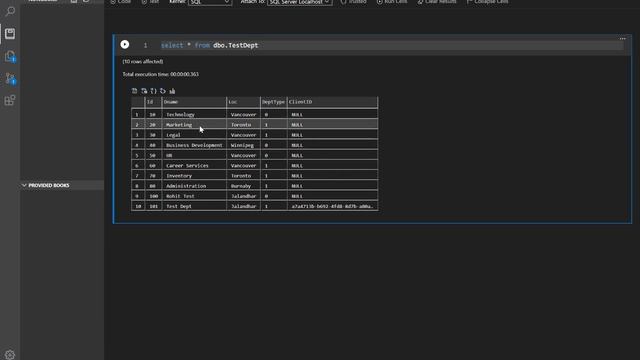Select row number 1 header
The height and width of the screenshot is (360, 640).
(x=138, y=115)
